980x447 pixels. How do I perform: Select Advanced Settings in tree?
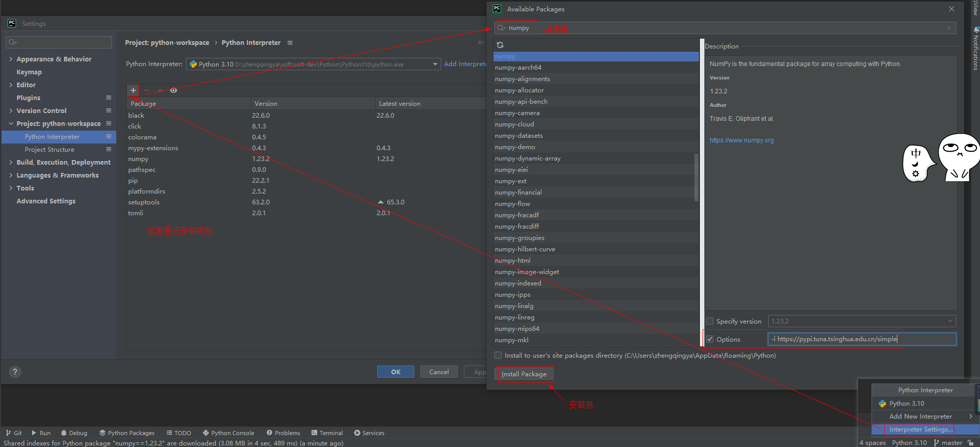pos(46,201)
